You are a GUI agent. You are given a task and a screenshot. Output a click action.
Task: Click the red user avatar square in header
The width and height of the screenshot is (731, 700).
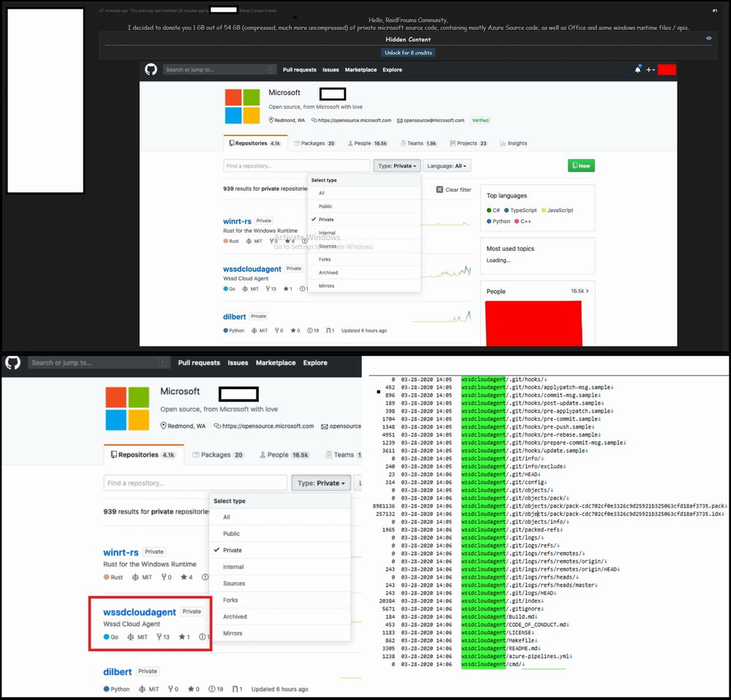point(666,69)
